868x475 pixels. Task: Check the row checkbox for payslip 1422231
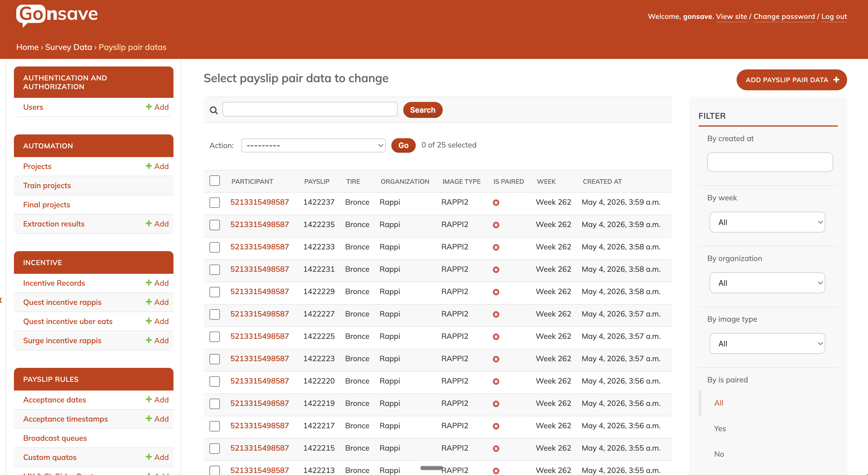click(215, 270)
